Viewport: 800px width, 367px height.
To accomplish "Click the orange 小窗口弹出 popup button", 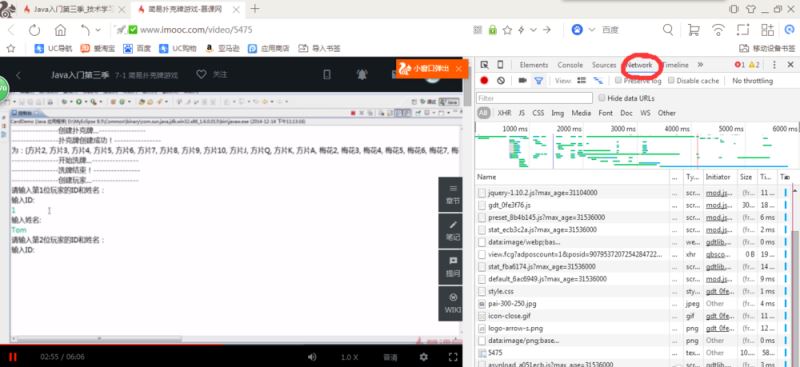I will pyautogui.click(x=432, y=68).
